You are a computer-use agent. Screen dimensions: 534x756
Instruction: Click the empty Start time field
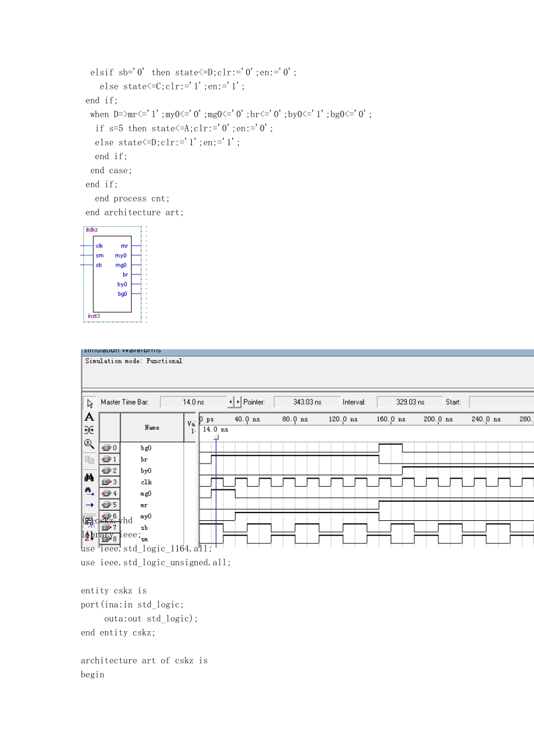500,402
